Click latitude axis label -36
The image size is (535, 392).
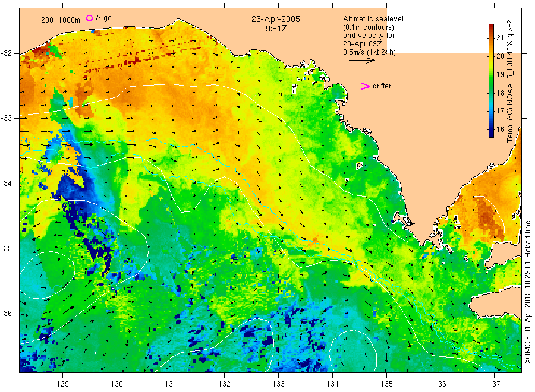point(6,314)
